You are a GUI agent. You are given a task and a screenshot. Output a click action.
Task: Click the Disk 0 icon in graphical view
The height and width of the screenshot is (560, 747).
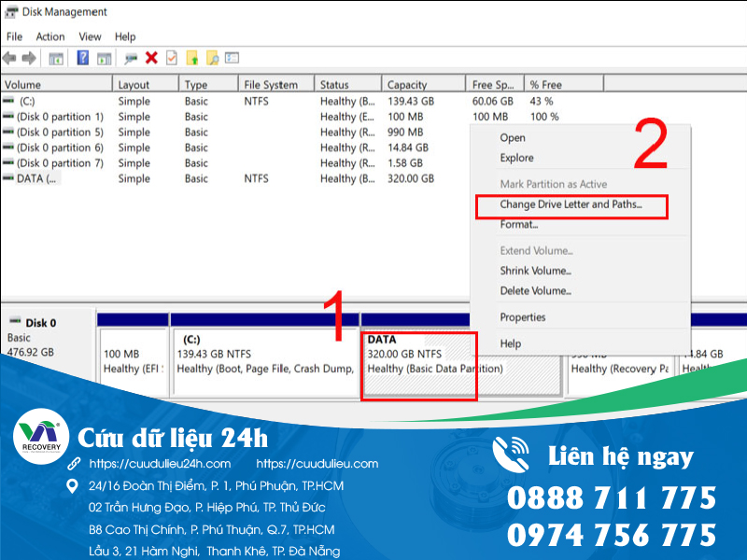[15, 320]
